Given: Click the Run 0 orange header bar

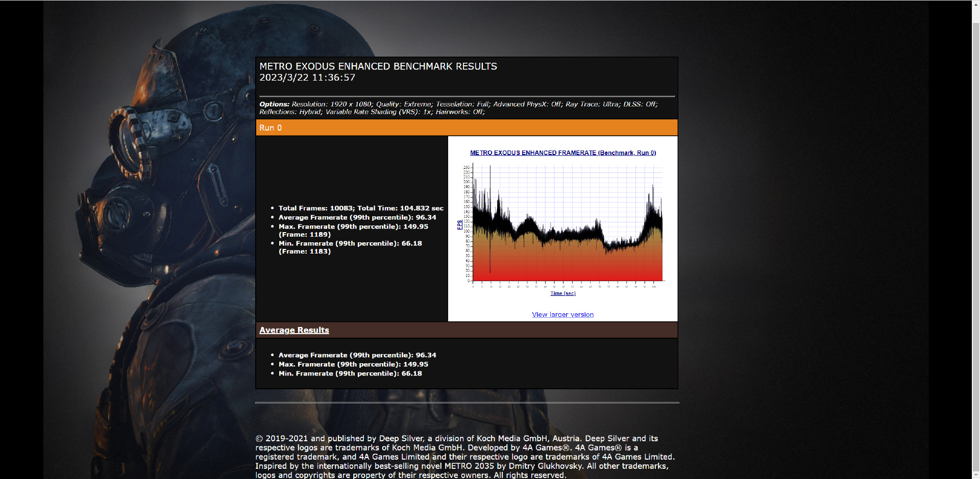Looking at the screenshot, I should click(467, 128).
